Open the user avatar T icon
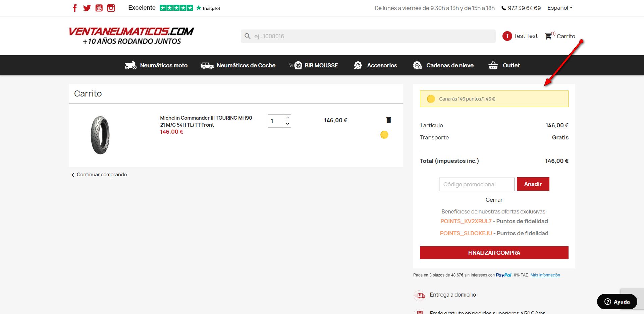 click(x=507, y=36)
